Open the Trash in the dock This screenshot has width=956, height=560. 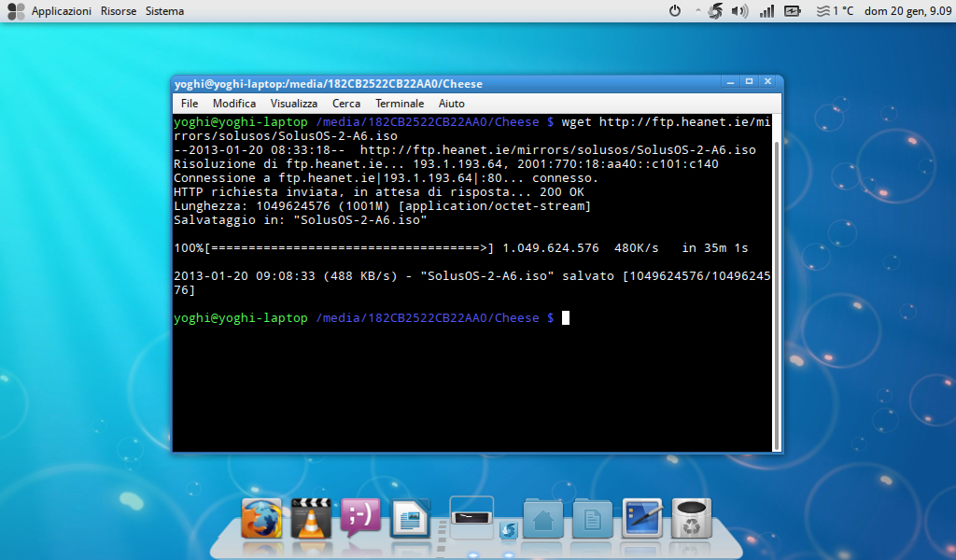692,519
